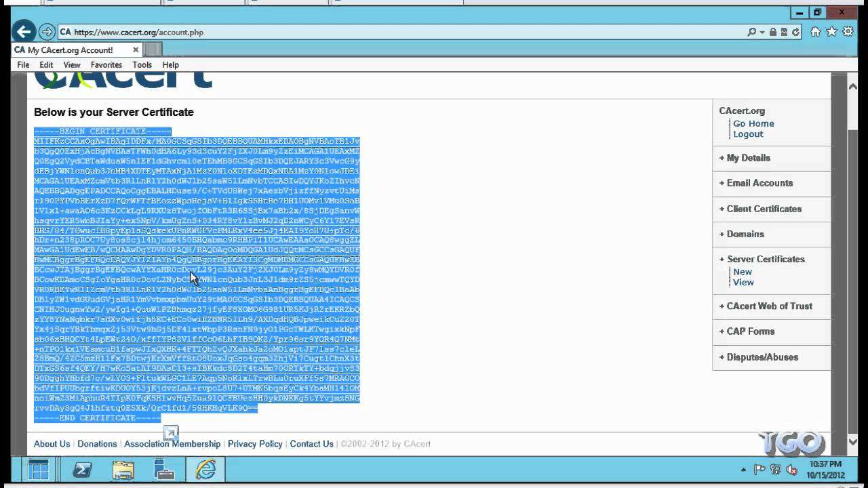Image resolution: width=868 pixels, height=488 pixels.
Task: Open the About Us footer link
Action: click(x=52, y=444)
